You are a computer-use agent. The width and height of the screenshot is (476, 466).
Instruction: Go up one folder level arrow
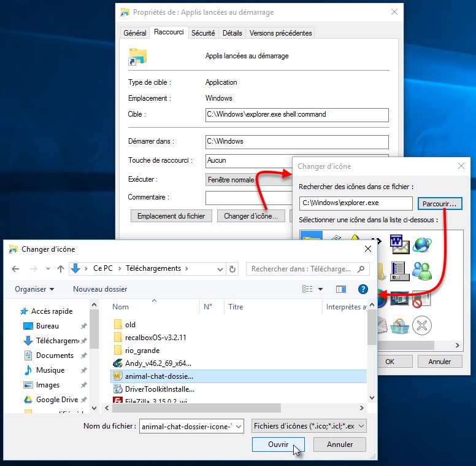coord(61,269)
